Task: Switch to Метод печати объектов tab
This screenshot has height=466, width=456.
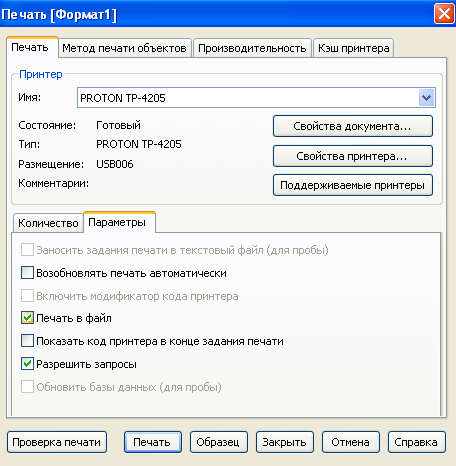Action: [124, 48]
